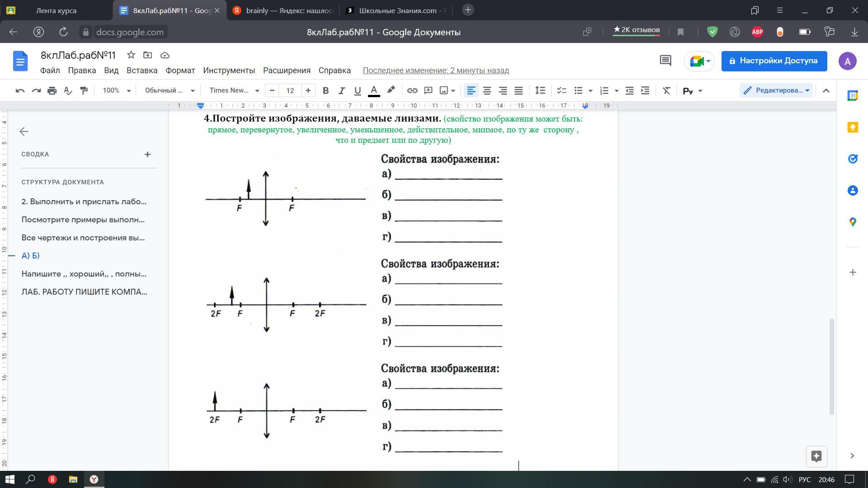Click the Настройки Доступа button
The image size is (868, 488).
tap(774, 61)
